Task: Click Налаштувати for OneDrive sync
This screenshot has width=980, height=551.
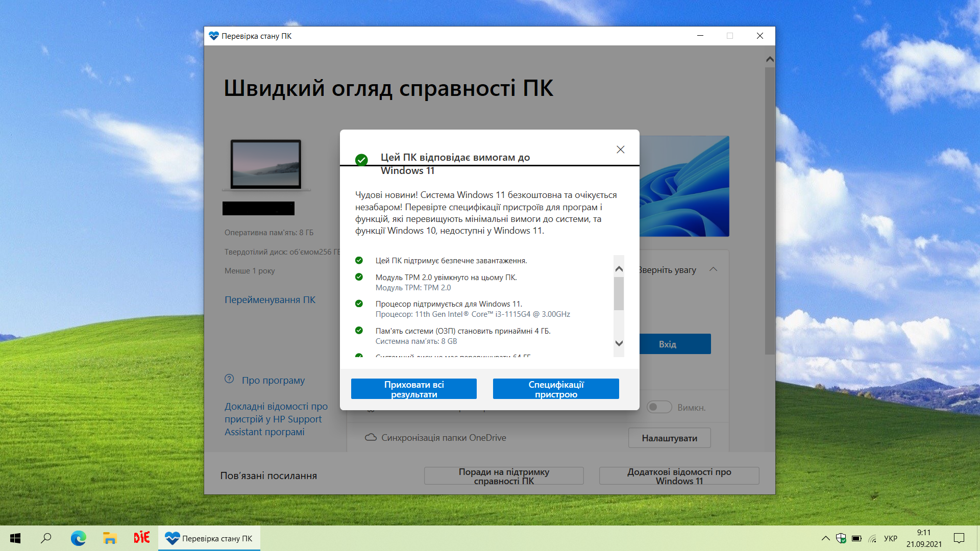Action: 669,438
